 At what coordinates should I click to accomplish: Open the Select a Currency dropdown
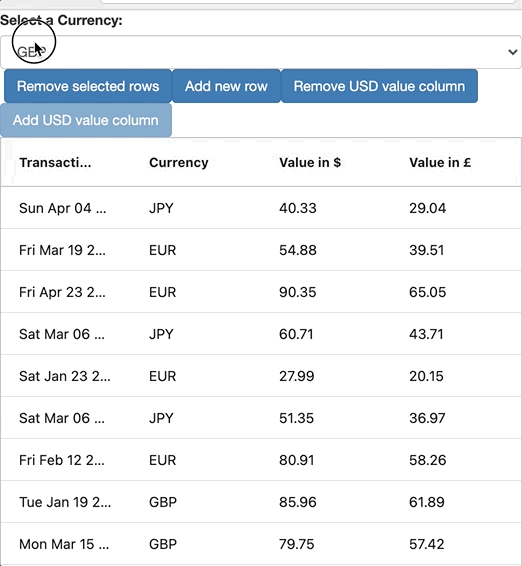(261, 52)
